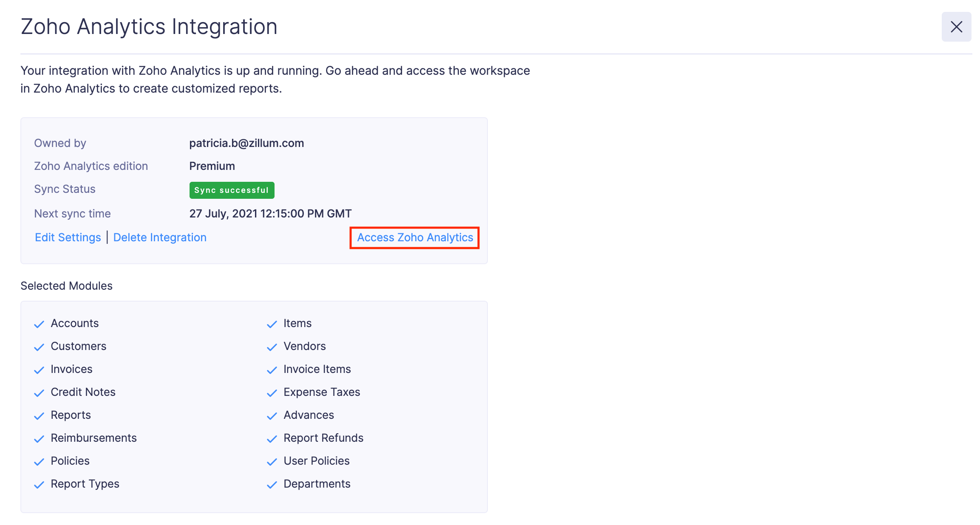The image size is (980, 525).
Task: Select the User Policies module entry
Action: point(316,460)
